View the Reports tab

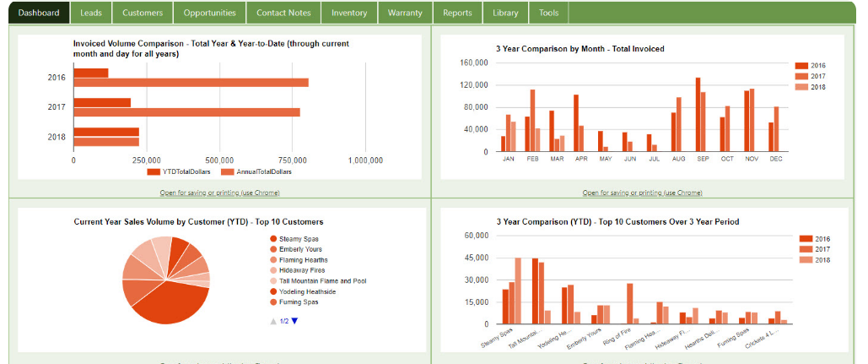pyautogui.click(x=458, y=13)
